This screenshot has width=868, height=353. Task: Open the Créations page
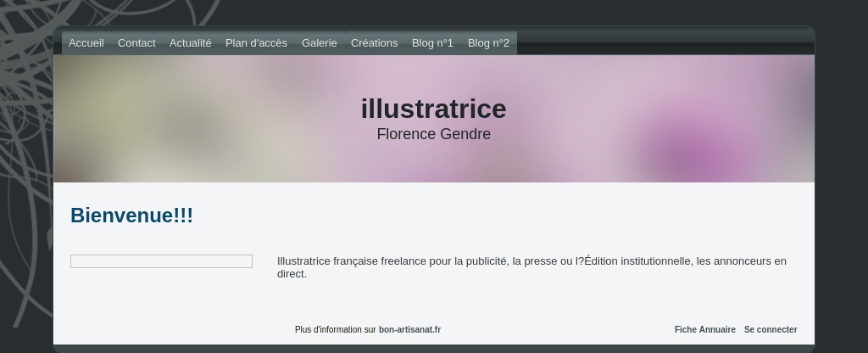click(374, 43)
